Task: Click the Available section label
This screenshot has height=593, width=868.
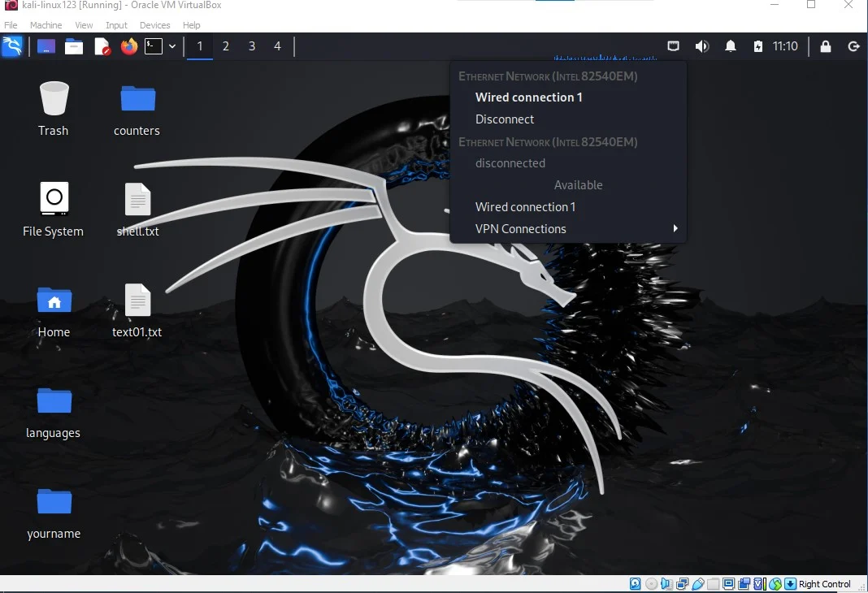Action: point(579,185)
